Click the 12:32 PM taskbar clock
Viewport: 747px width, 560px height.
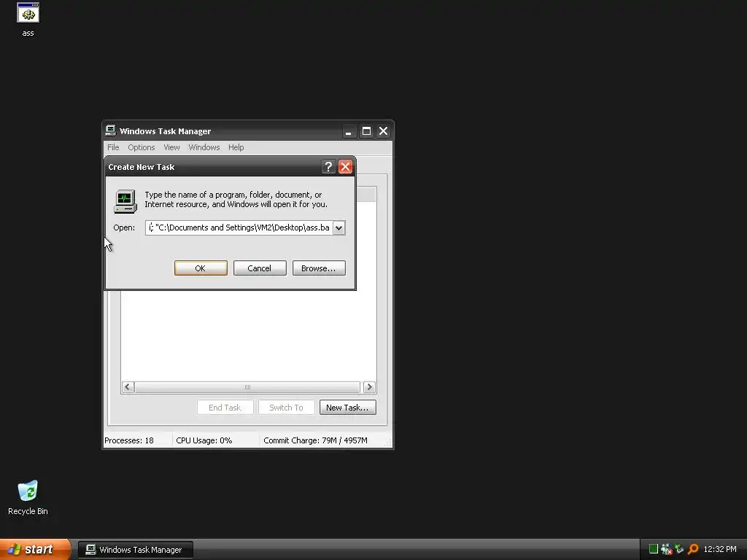(720, 549)
